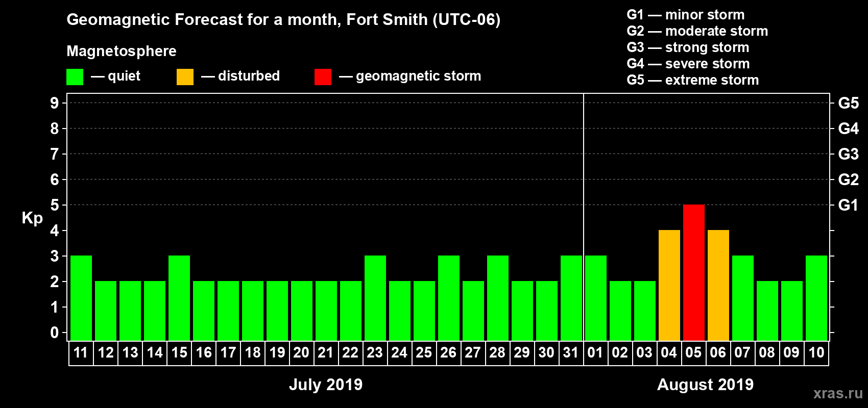Click the green bar for July 28
The image size is (868, 408).
(x=498, y=298)
